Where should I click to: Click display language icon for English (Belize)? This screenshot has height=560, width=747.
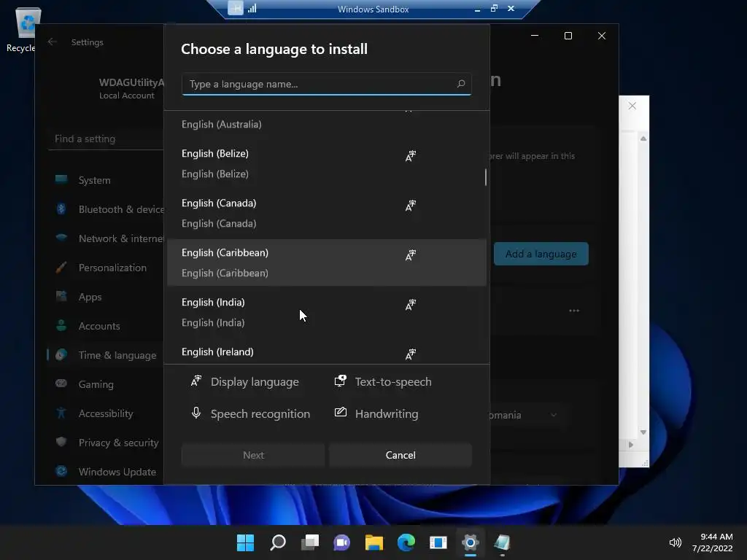click(410, 156)
